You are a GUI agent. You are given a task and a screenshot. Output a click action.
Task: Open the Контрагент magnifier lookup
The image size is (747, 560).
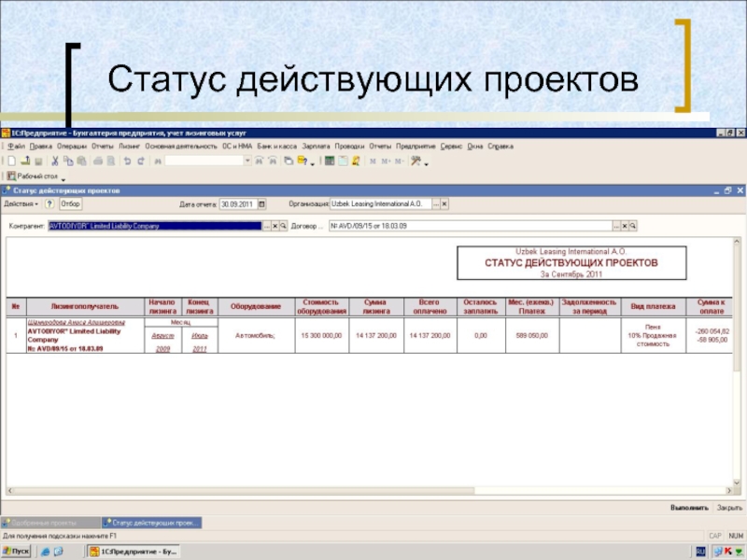pyautogui.click(x=283, y=226)
